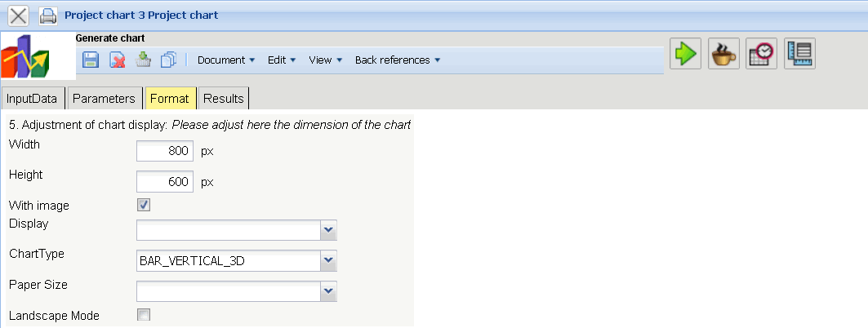The width and height of the screenshot is (868, 328).
Task: Click the Width input field
Action: (x=165, y=151)
